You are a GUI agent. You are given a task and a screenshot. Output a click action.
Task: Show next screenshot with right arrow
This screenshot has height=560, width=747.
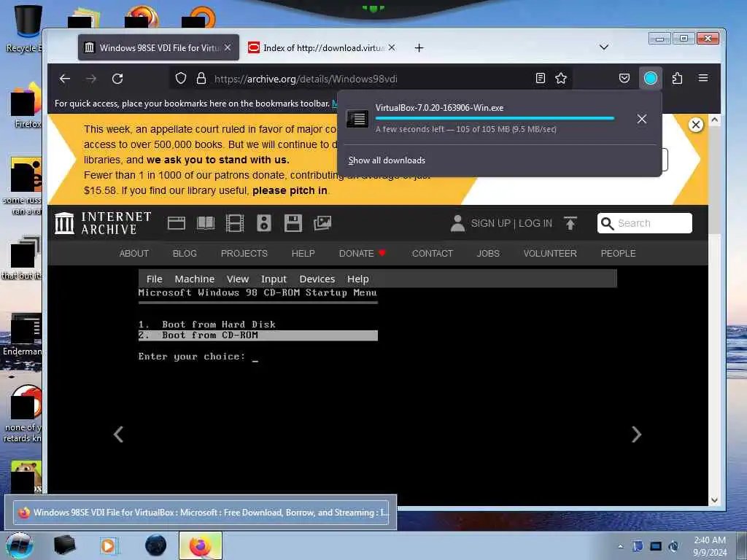[636, 435]
